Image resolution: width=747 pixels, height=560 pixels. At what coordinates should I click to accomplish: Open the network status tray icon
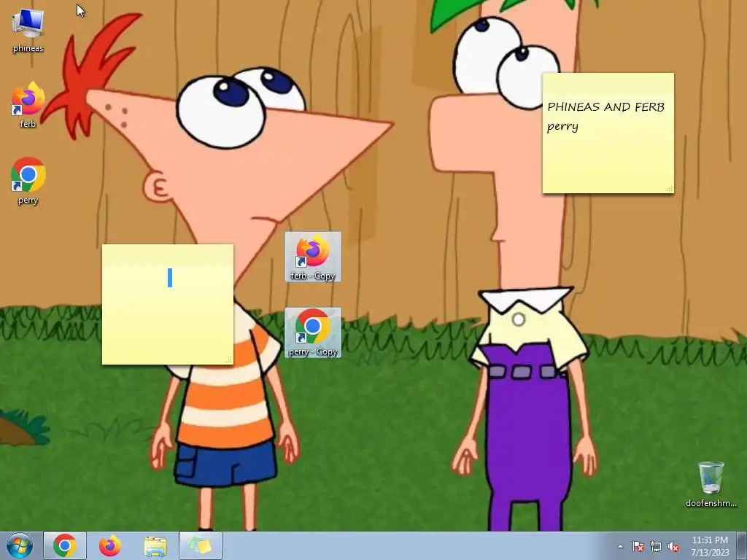(x=656, y=546)
